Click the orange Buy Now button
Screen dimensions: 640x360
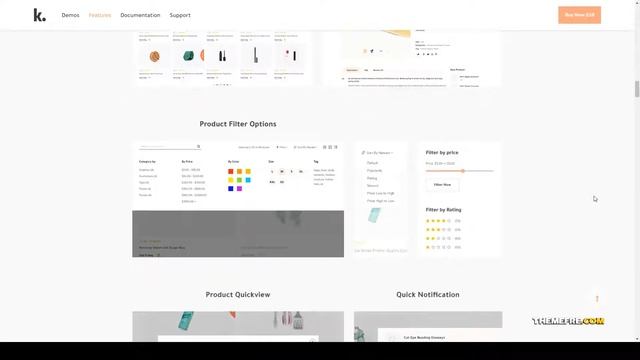coord(579,15)
